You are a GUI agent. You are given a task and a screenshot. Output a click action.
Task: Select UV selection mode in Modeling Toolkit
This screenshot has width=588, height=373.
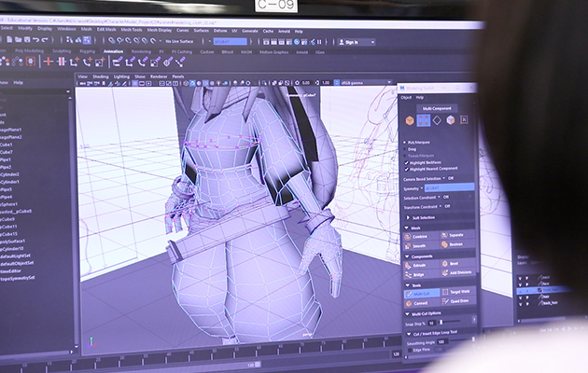(x=464, y=119)
